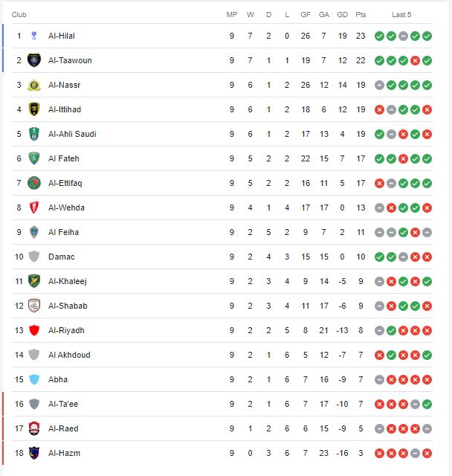Click the Al-Hazm club crest
452x476 pixels.
click(x=33, y=453)
